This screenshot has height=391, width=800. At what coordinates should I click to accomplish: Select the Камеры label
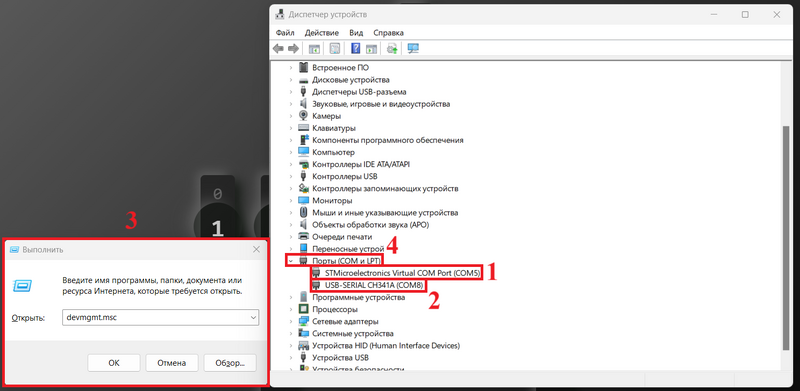click(327, 116)
